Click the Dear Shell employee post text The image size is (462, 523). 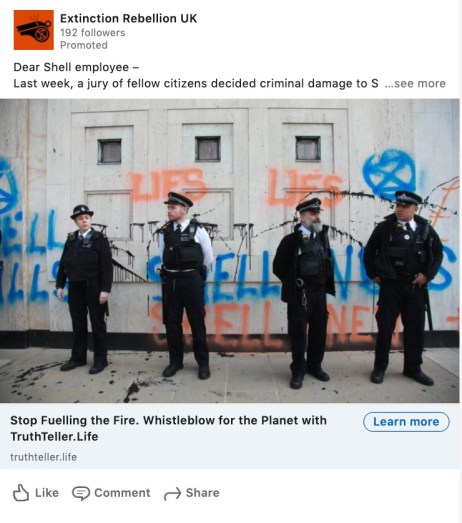[x=76, y=67]
